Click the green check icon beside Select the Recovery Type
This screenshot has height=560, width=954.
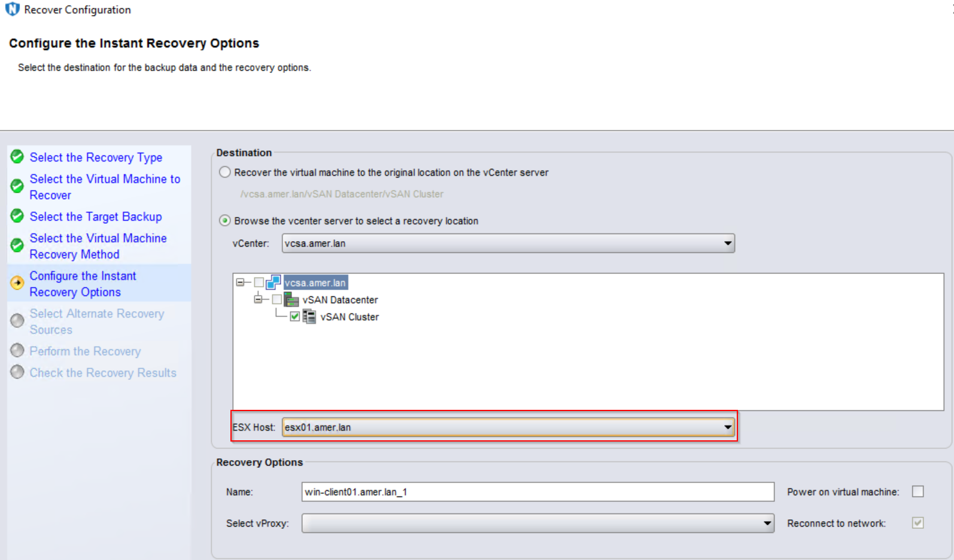[17, 157]
